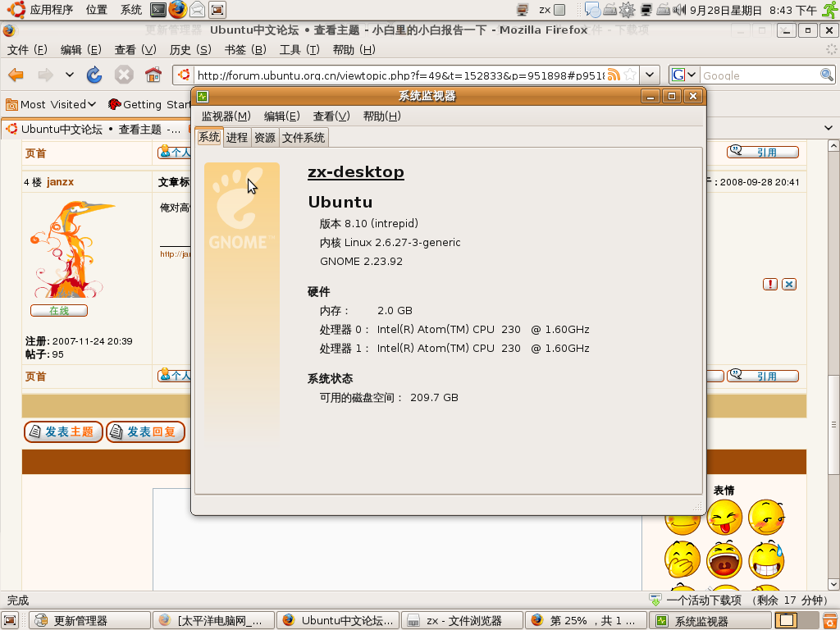
Task: Switch to the 资源 tab
Action: (265, 138)
